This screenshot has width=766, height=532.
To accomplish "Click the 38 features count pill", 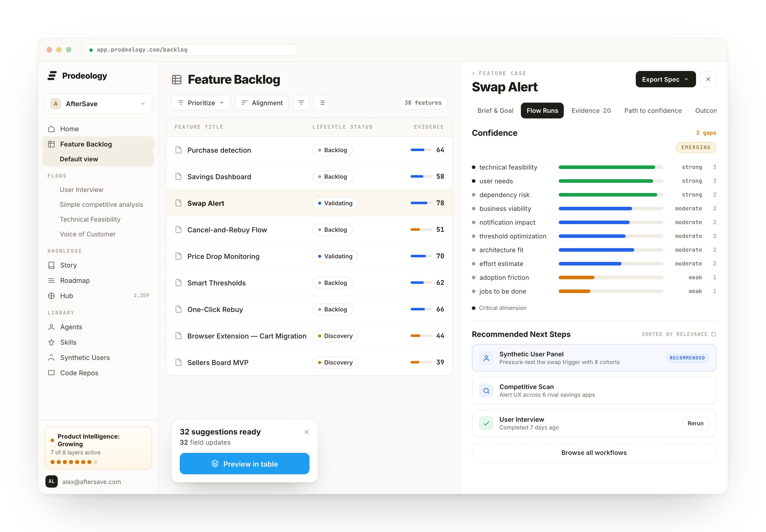I will 423,103.
